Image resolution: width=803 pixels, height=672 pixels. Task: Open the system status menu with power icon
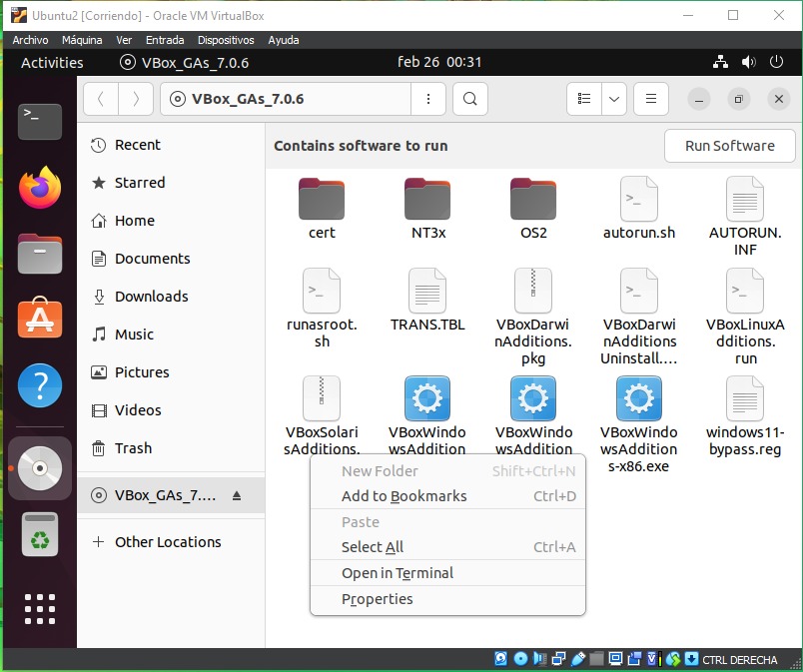(x=776, y=62)
